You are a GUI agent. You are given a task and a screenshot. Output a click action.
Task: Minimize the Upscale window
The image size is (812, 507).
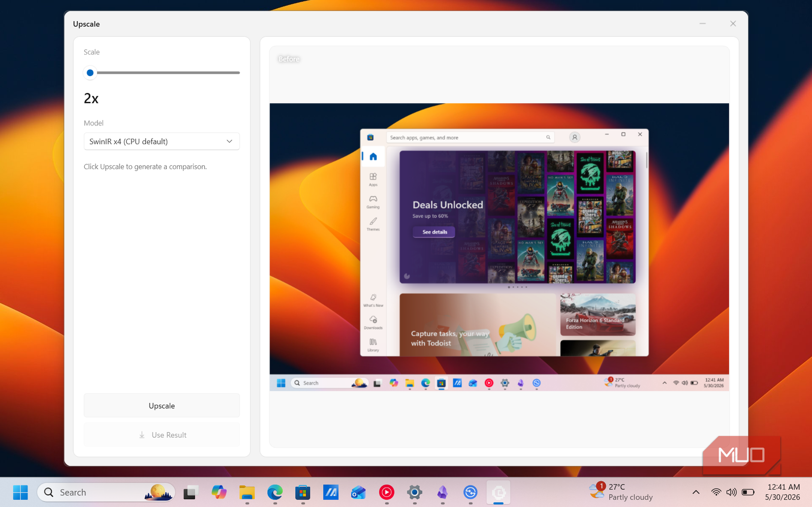702,24
